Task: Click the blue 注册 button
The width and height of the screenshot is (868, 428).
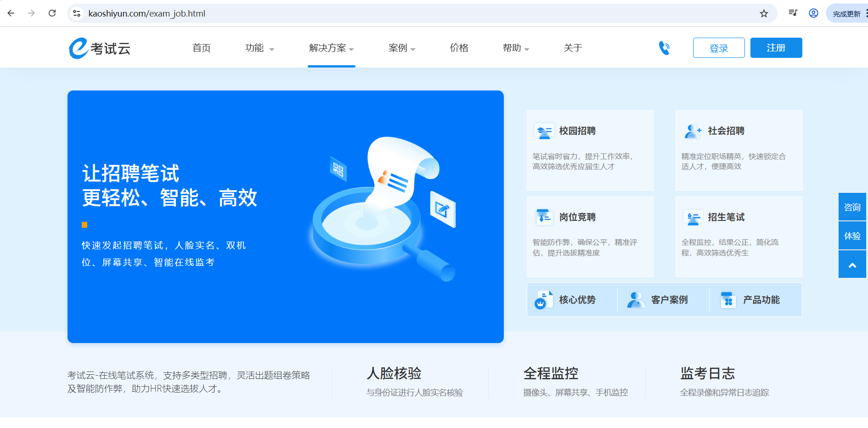Action: [x=776, y=48]
